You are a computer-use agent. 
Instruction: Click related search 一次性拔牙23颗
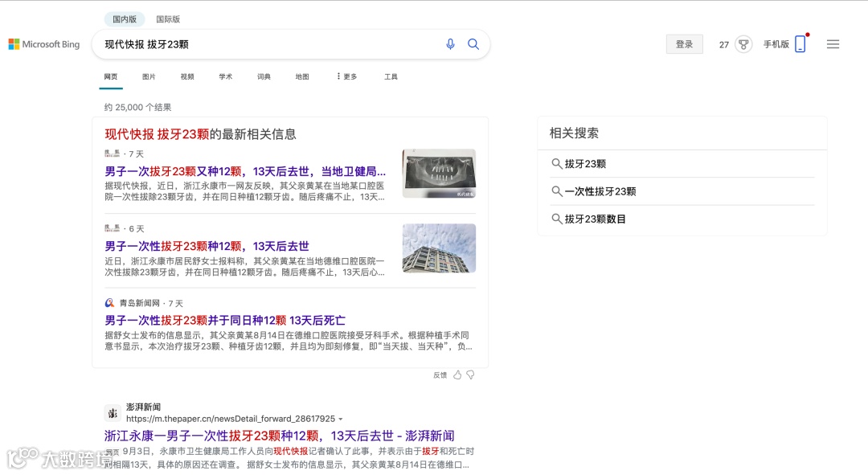[x=600, y=191]
